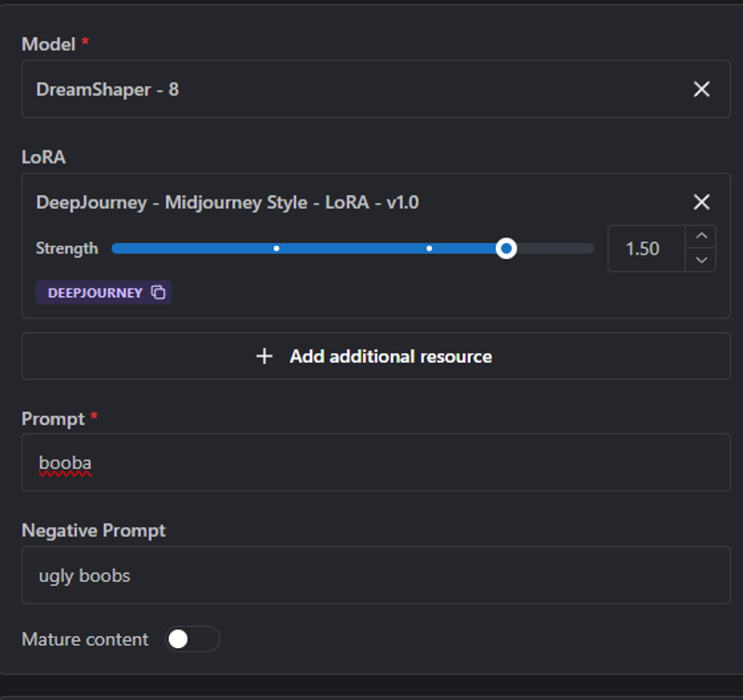This screenshot has width=743, height=700.
Task: Click the DEEPJOURNEY trigger word tag
Action: pyautogui.click(x=95, y=292)
